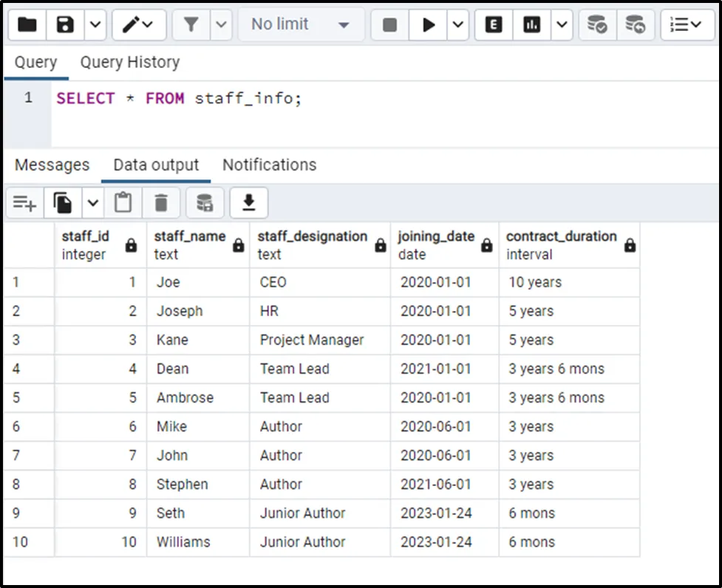Image resolution: width=722 pixels, height=588 pixels.
Task: Open the No limit rows dropdown
Action: [x=300, y=25]
